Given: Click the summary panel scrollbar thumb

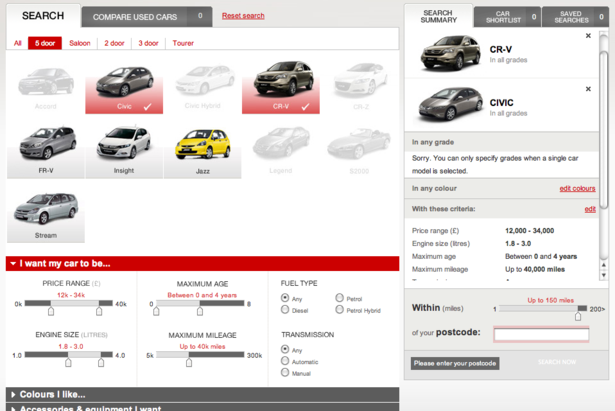Looking at the screenshot, I should point(604,129).
